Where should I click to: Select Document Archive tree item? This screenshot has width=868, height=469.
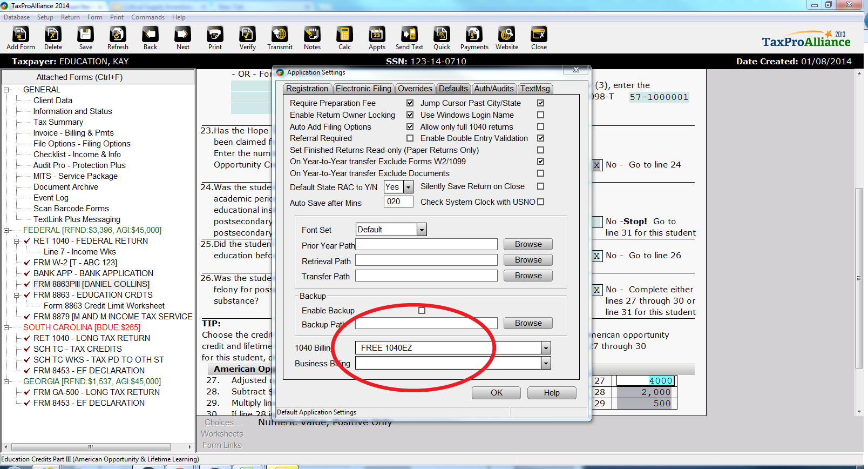[x=66, y=187]
